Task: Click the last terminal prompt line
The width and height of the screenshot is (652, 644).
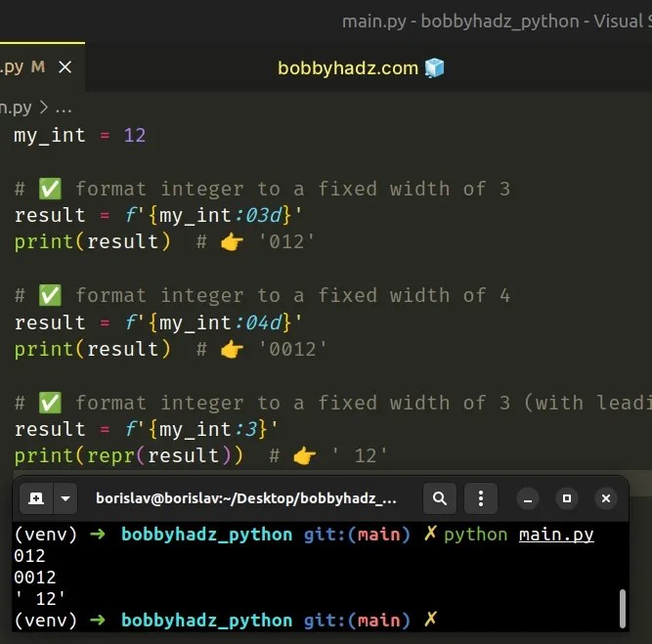Action: pos(226,621)
